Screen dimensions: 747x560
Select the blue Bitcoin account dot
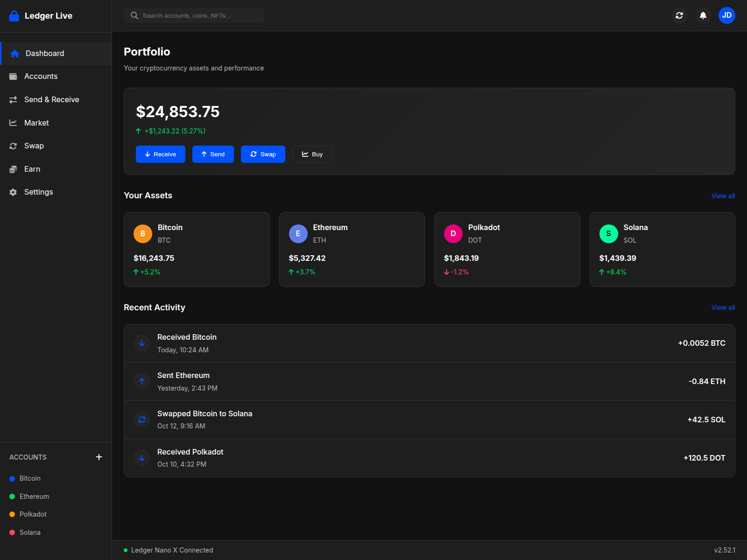tap(12, 479)
